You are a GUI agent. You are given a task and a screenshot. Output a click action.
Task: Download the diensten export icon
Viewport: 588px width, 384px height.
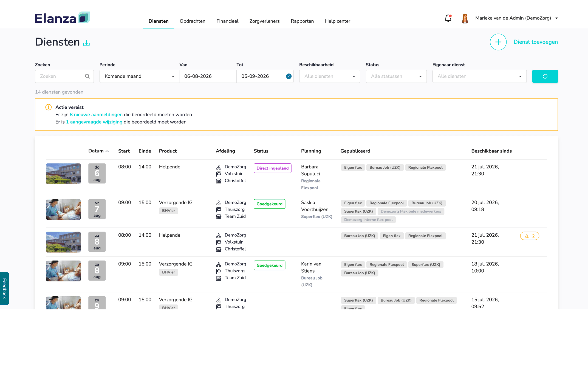[86, 43]
